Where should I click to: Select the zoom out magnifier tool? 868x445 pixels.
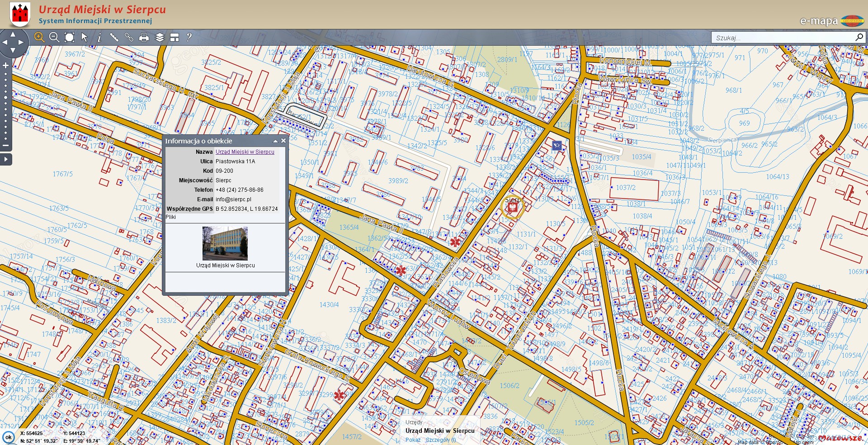point(54,38)
